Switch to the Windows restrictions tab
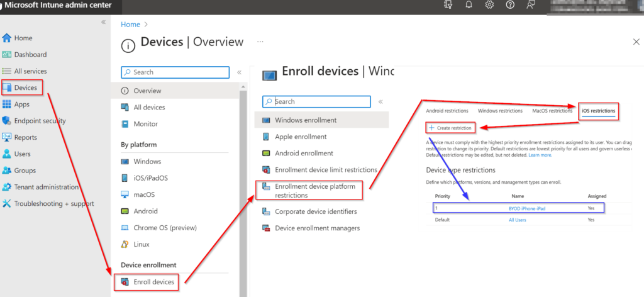The height and width of the screenshot is (297, 644). click(x=500, y=111)
